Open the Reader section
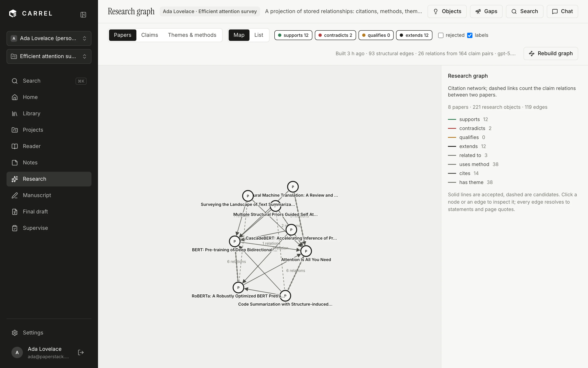 click(49, 146)
